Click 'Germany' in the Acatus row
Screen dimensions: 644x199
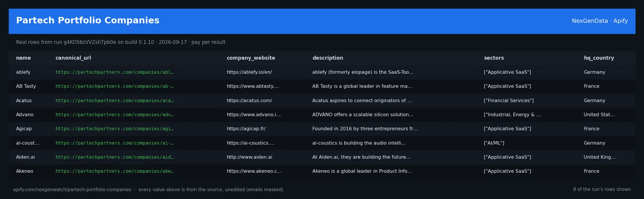click(x=594, y=101)
